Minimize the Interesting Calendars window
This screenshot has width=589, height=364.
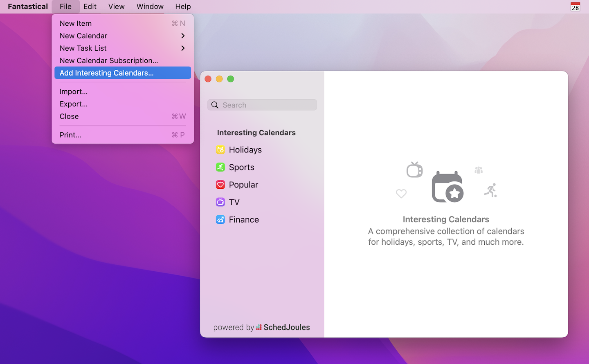[x=219, y=79]
